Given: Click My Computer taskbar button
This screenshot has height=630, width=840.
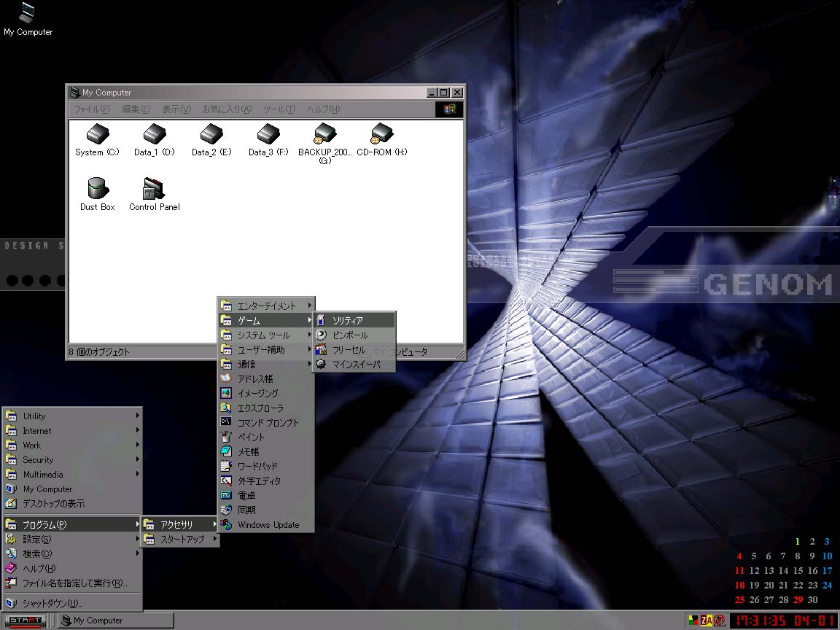Looking at the screenshot, I should point(115,621).
